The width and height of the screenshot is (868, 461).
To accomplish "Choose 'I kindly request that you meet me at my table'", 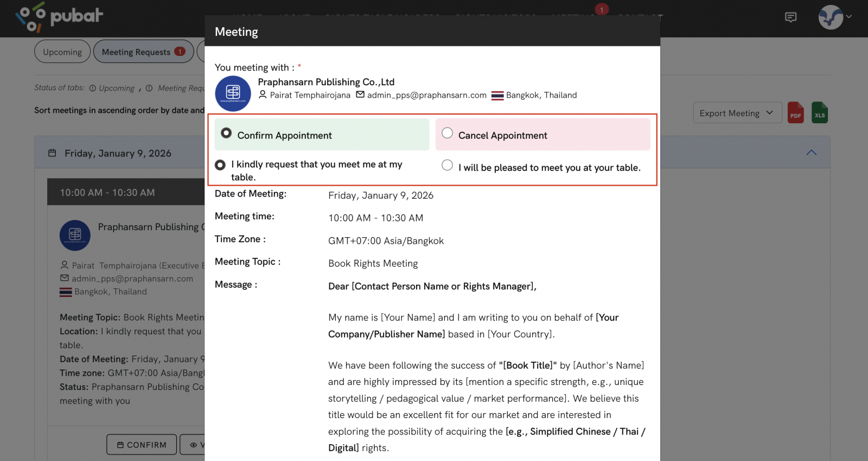I will 220,165.
